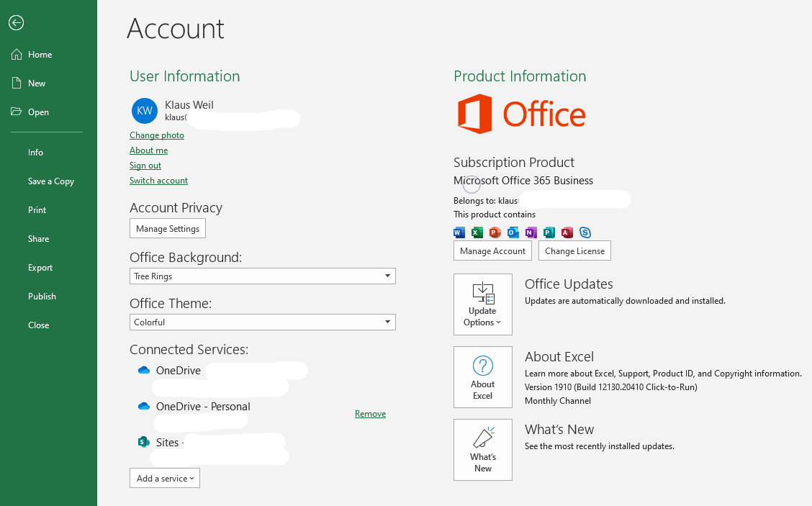Click the first OneDrive cloud icon
812x506 pixels.
click(x=144, y=370)
